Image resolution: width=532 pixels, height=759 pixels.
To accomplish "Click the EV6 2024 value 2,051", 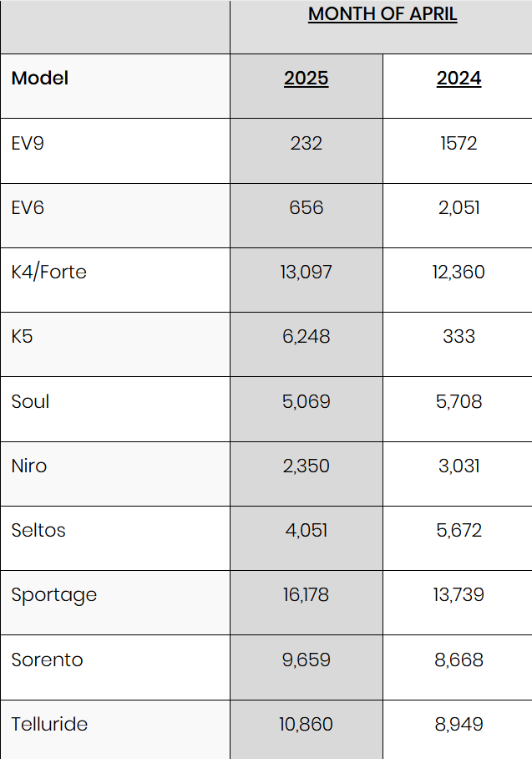I will tap(459, 207).
